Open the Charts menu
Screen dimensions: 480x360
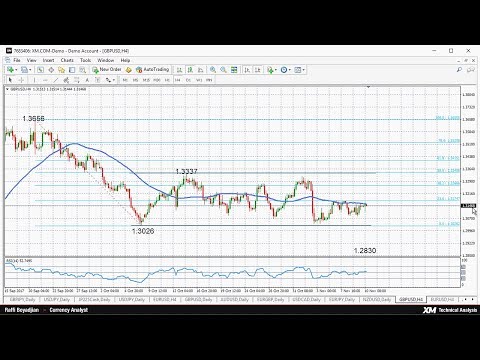coord(67,60)
